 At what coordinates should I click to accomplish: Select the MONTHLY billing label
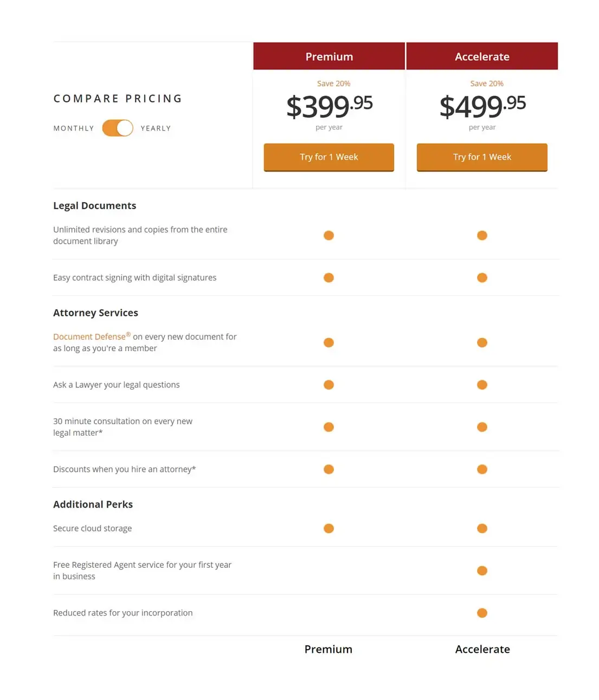[x=74, y=128]
